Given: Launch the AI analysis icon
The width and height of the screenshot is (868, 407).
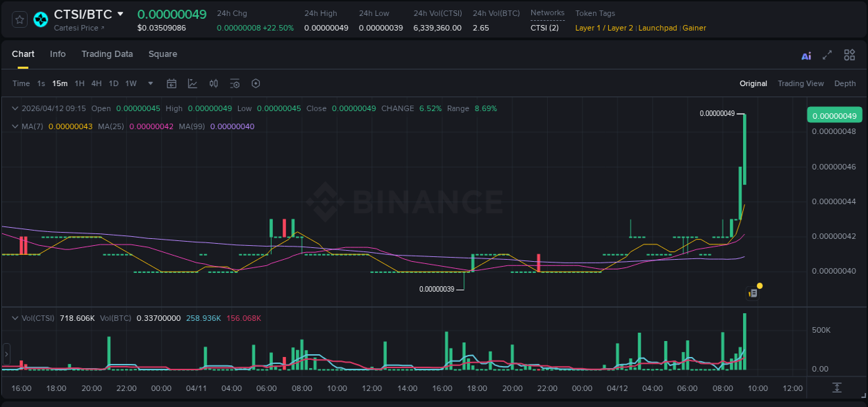Looking at the screenshot, I should [806, 56].
